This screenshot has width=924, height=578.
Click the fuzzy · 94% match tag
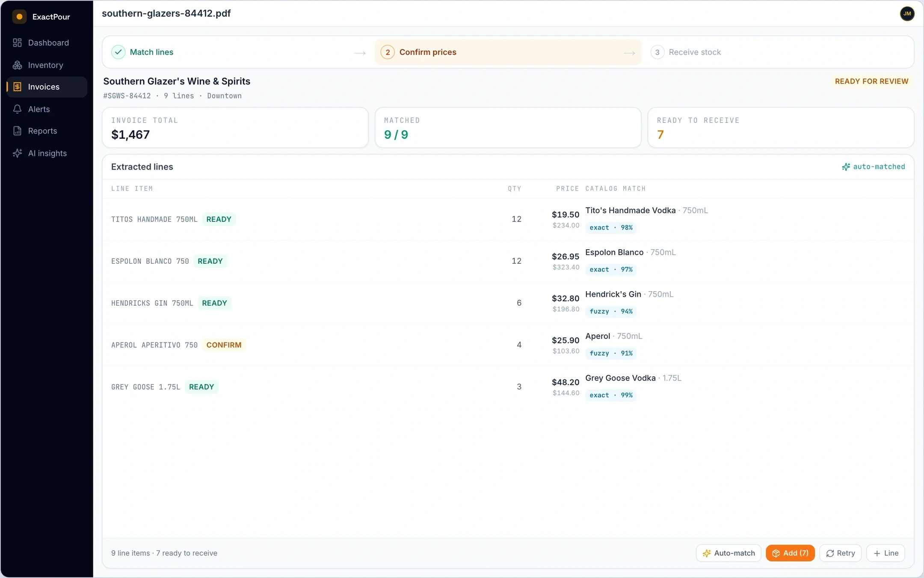[611, 312]
